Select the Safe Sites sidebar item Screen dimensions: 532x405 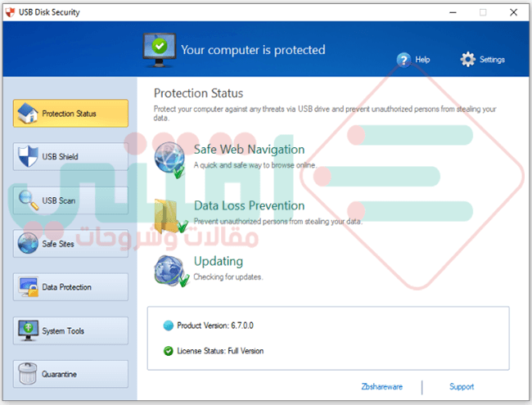(70, 244)
